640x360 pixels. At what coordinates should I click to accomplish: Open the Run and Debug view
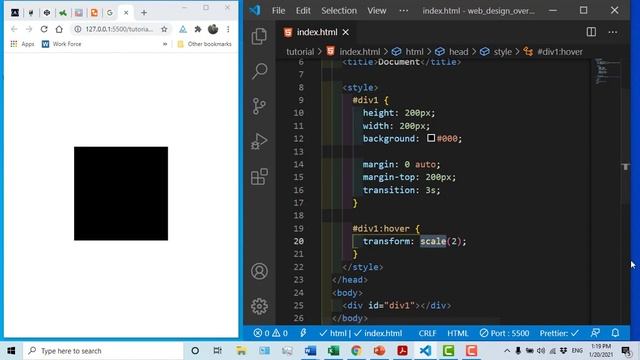259,141
